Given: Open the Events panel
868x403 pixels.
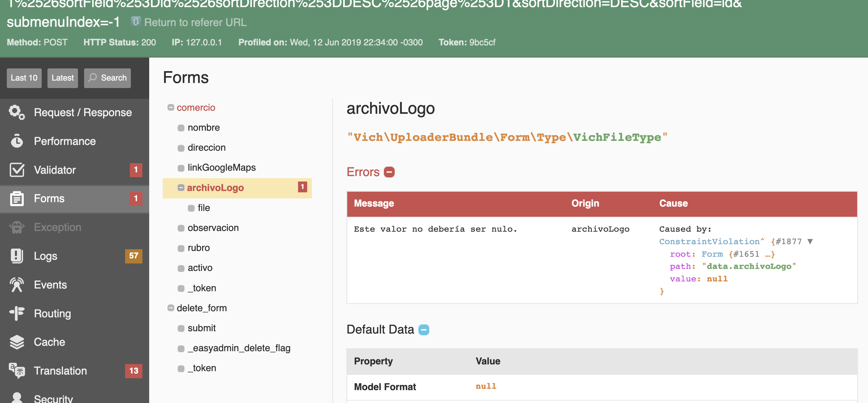Looking at the screenshot, I should (x=75, y=284).
